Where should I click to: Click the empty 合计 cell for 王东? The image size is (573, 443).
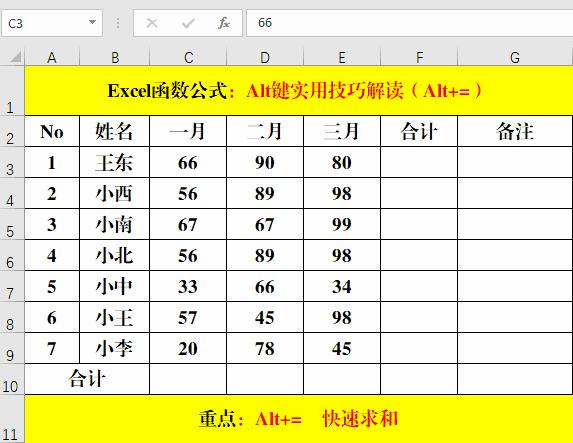click(x=419, y=162)
